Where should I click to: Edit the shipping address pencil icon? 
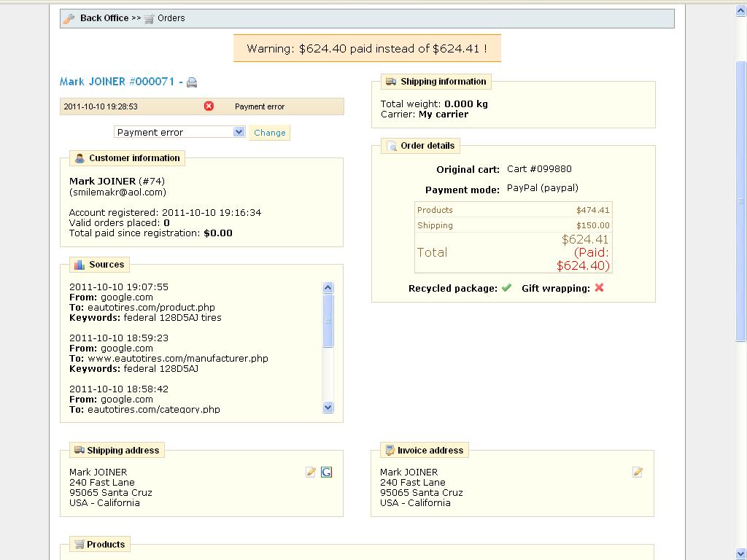tap(311, 472)
